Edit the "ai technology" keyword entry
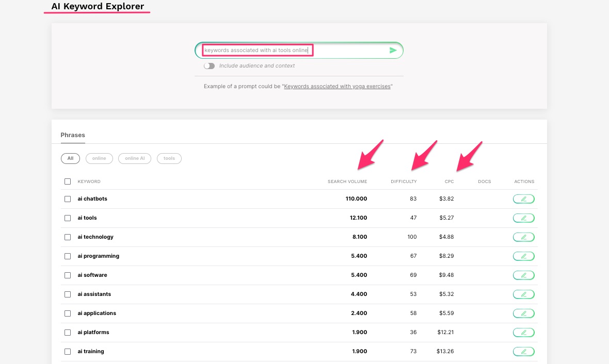 click(523, 237)
